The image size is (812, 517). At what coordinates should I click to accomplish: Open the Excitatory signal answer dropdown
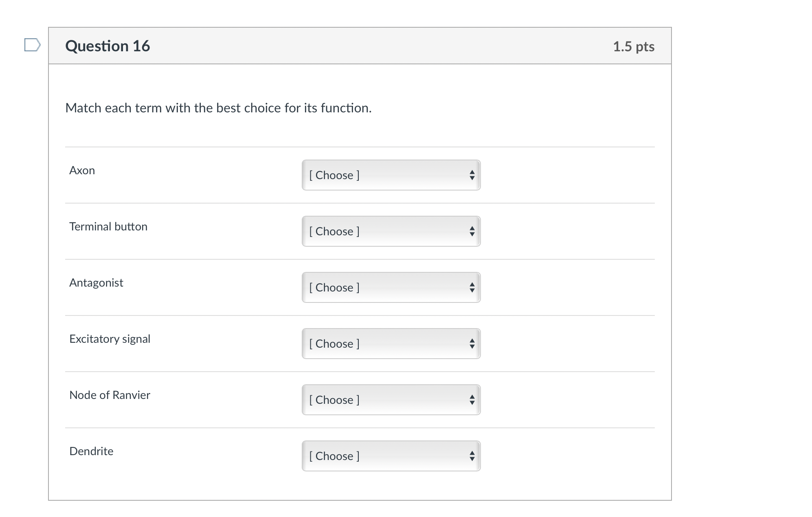390,344
